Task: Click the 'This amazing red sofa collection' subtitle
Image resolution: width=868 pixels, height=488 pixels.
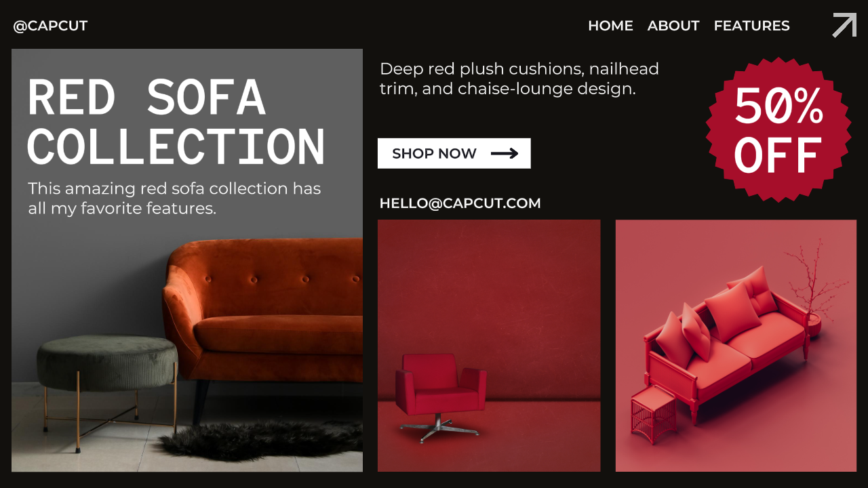Action: point(174,199)
